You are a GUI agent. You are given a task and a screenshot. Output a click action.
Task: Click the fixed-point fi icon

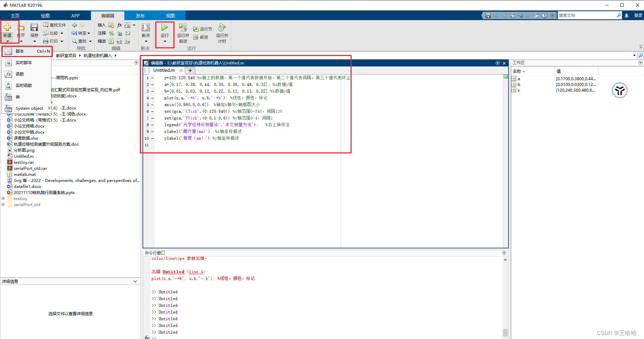click(x=127, y=25)
